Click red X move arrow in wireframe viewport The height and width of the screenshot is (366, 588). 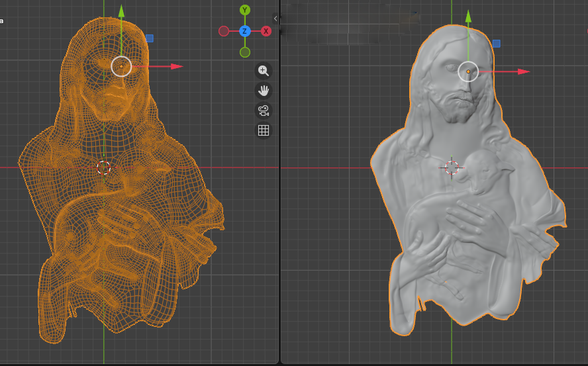pos(176,66)
